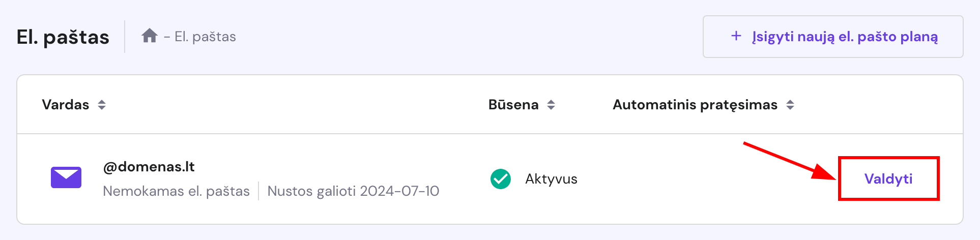Click Būsena column sort arrows
Image resolution: width=980 pixels, height=240 pixels.
(551, 105)
